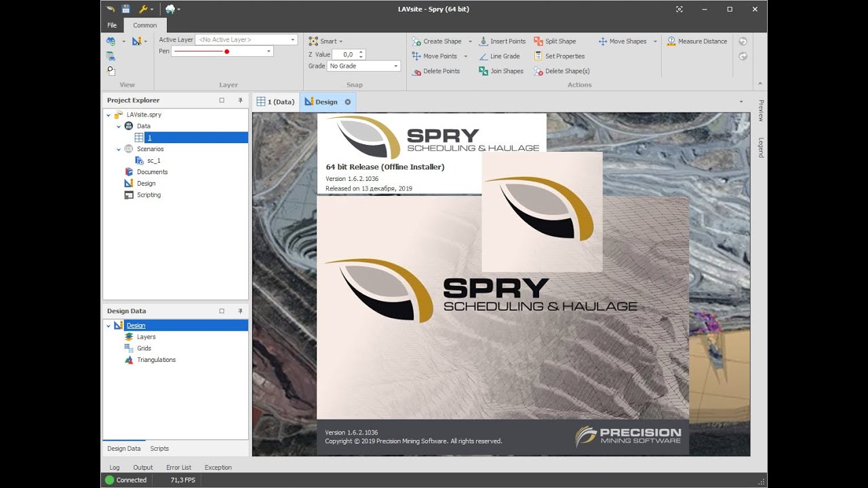Switch to the 1 (Data) tab
The width and height of the screenshot is (868, 488).
[275, 102]
